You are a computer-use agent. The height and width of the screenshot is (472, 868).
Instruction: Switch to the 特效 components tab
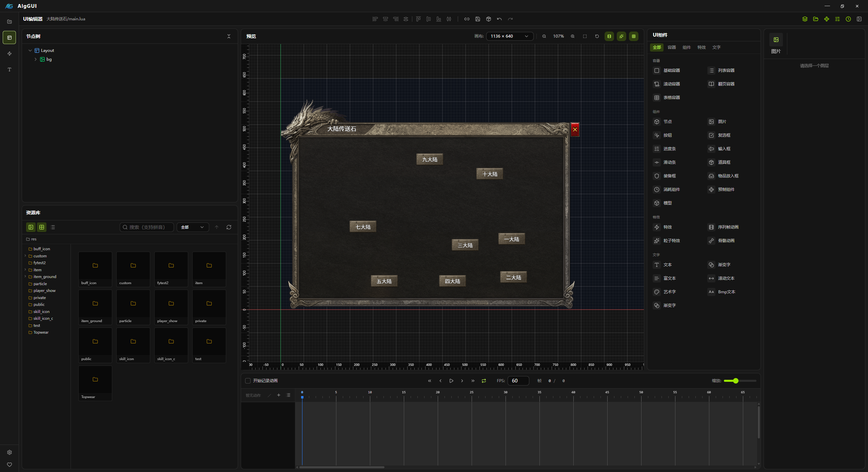coord(701,47)
